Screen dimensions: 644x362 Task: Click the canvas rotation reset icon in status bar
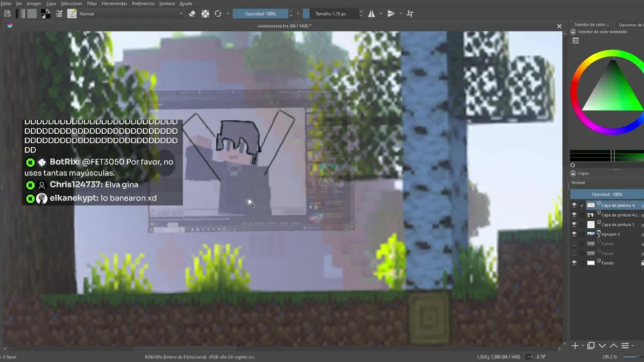[529, 357]
